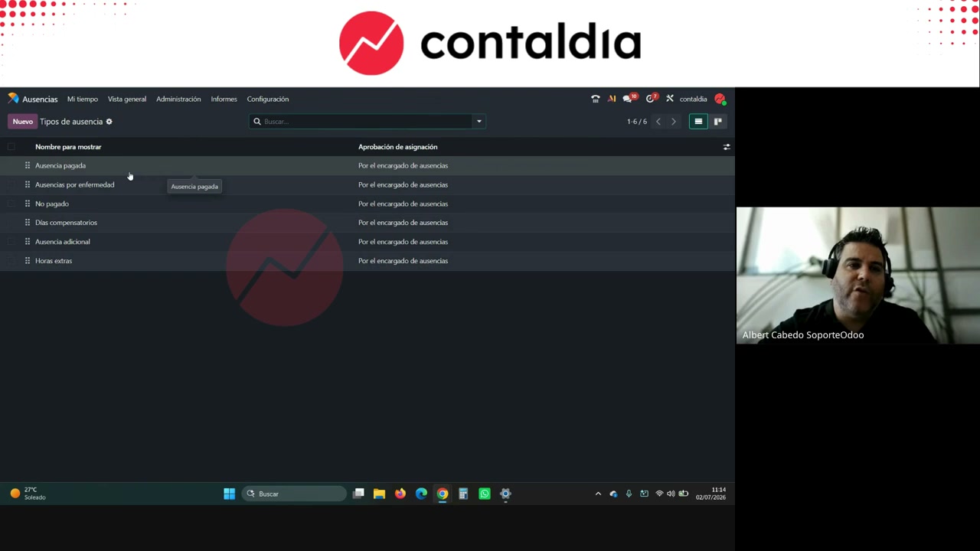Go to next page of records
980x551 pixels.
(x=674, y=122)
